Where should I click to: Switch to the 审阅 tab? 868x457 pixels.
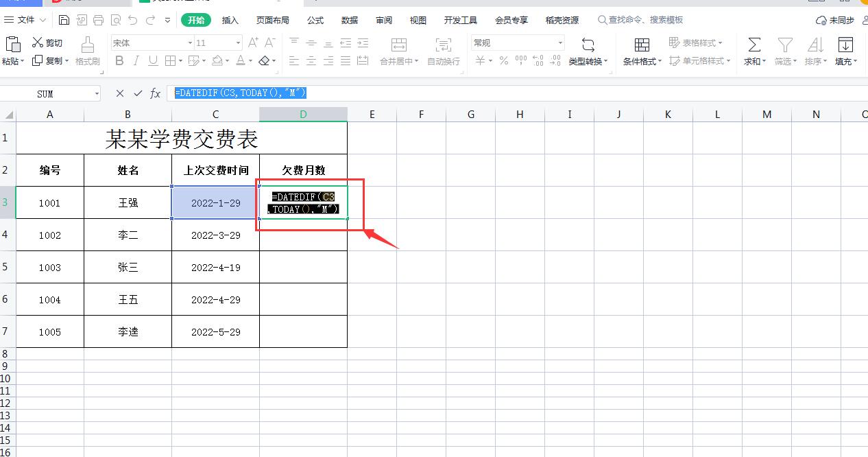pyautogui.click(x=384, y=21)
